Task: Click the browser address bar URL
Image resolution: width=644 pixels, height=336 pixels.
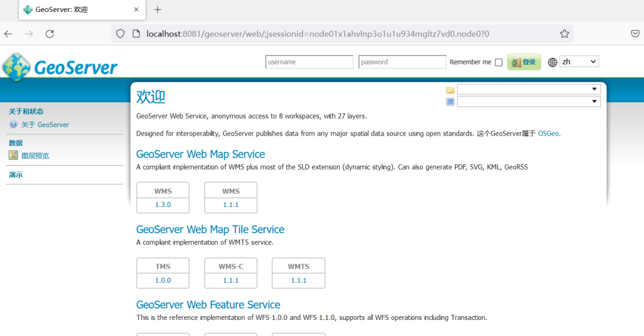Action: coord(318,34)
